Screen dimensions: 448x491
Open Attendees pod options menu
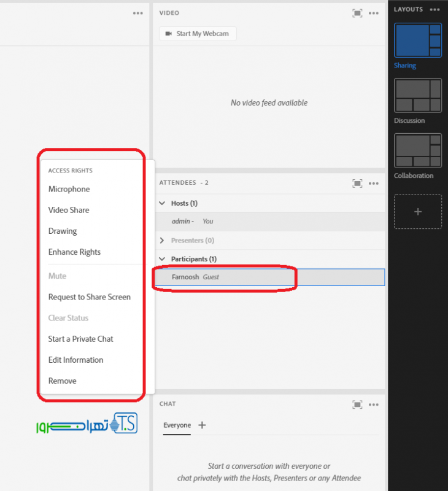pyautogui.click(x=374, y=183)
